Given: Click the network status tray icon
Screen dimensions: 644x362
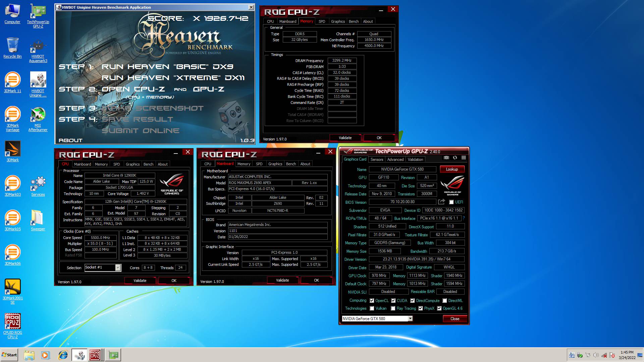Looking at the screenshot, I should (604, 355).
